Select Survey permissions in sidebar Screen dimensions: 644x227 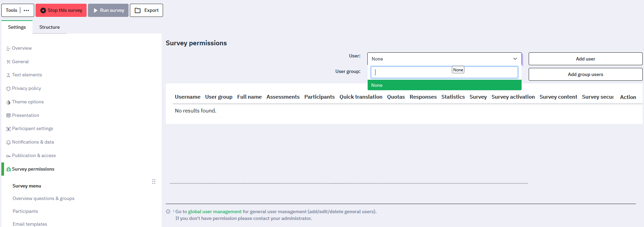[x=33, y=169]
